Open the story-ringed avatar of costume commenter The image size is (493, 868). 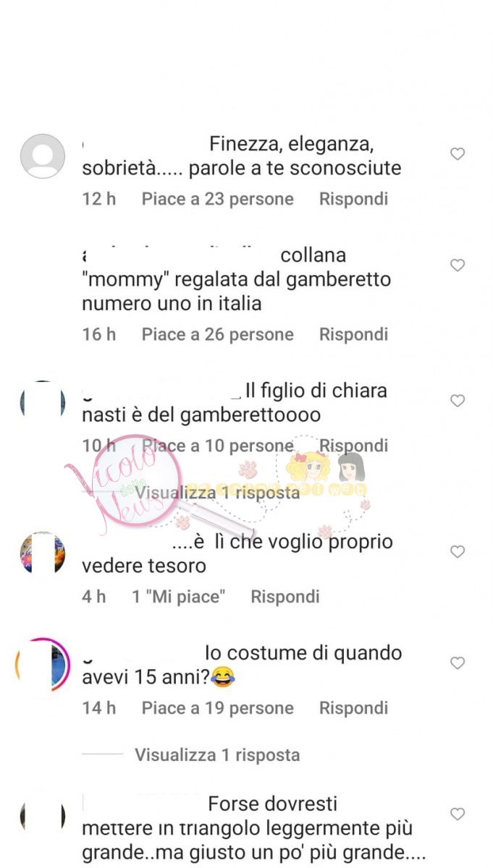43,664
